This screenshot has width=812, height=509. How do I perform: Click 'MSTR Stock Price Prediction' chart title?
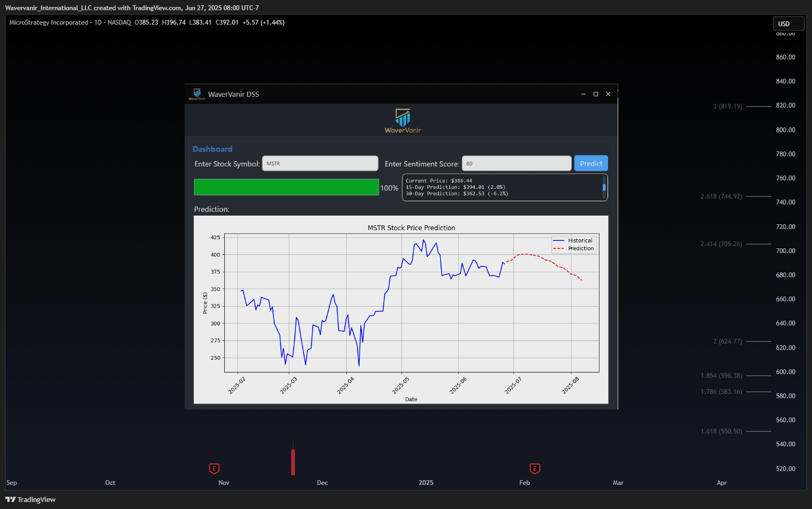pos(412,228)
